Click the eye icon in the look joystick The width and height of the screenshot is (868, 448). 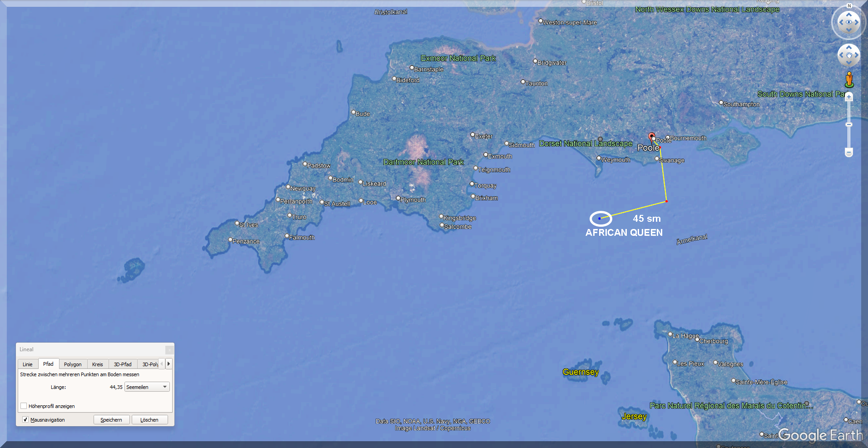click(x=848, y=22)
